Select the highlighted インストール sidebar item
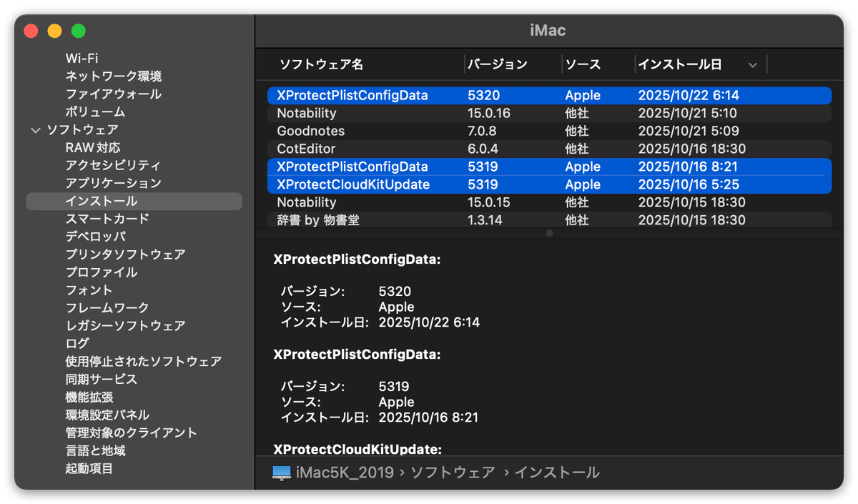 pos(134,202)
